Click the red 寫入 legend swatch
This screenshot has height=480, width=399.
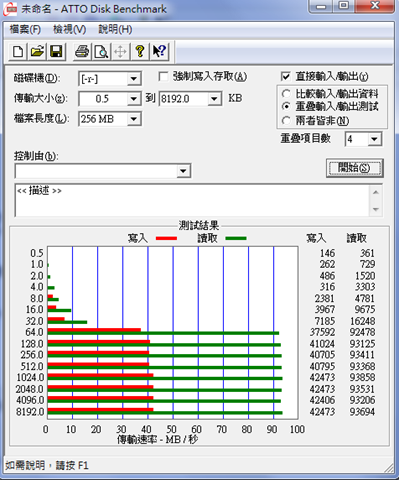(x=166, y=238)
